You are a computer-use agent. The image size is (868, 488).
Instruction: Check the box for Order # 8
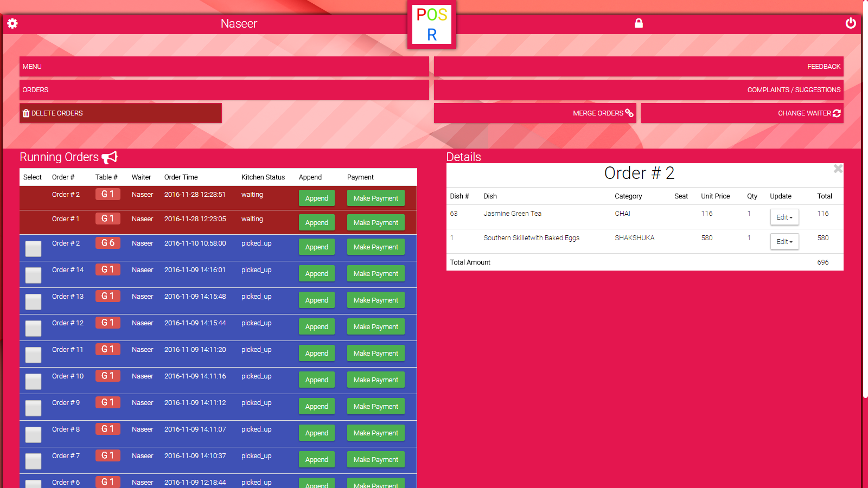coord(33,435)
